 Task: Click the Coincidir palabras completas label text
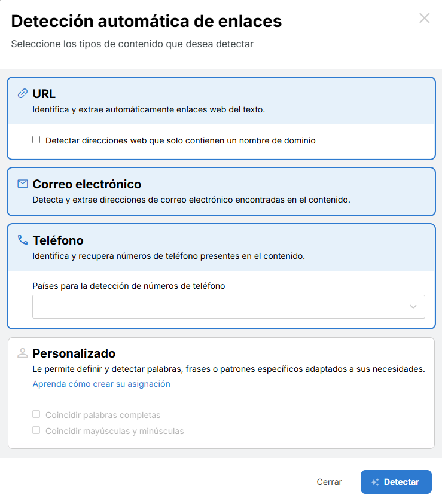(103, 415)
